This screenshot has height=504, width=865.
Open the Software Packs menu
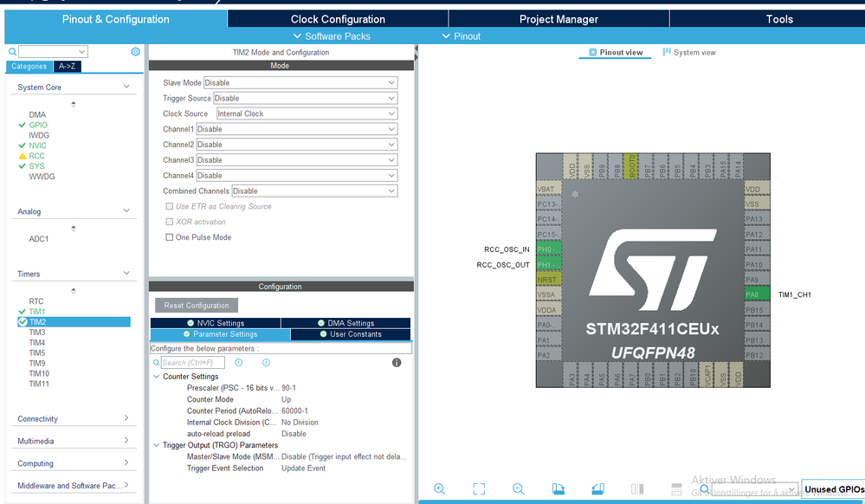click(x=332, y=36)
